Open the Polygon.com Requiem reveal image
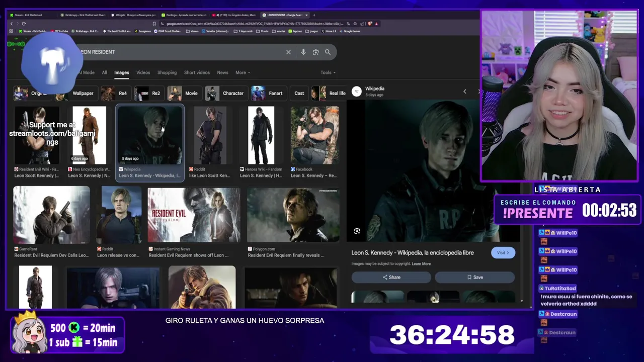Viewport: 644px width, 362px height. click(x=293, y=215)
